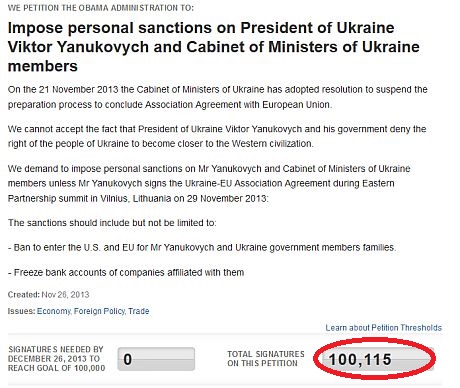This screenshot has height=388, width=460.
Task: Click the Freeze bank accounts line
Action: point(126,272)
